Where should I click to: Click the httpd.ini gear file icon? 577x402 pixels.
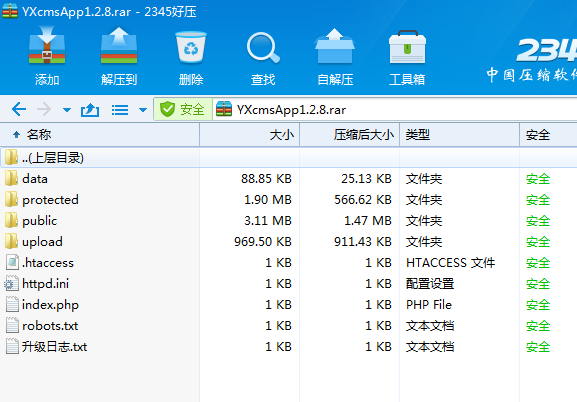coord(11,283)
